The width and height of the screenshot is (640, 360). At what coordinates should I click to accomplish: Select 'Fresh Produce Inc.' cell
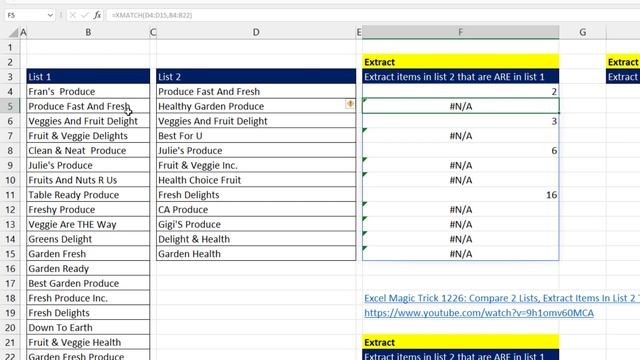88,298
